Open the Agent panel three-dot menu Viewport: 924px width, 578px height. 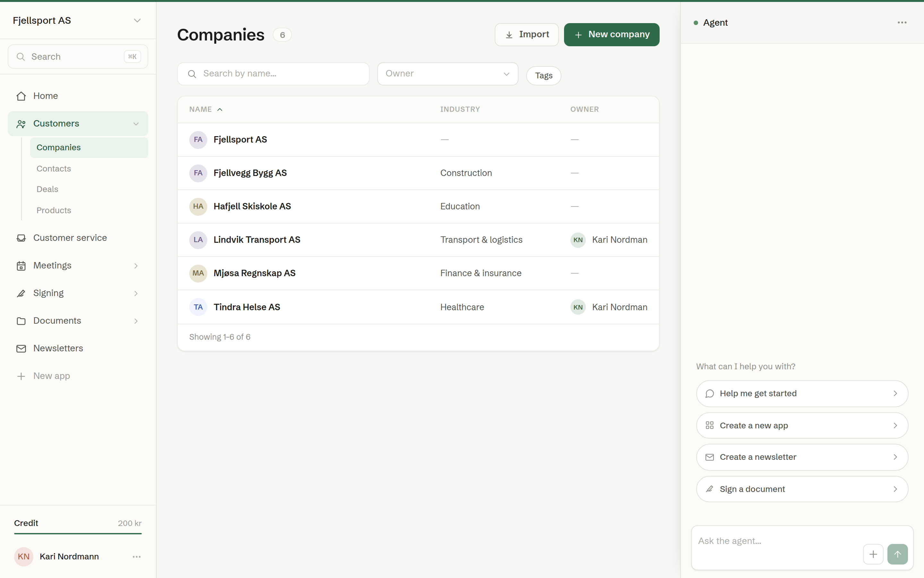tap(902, 22)
